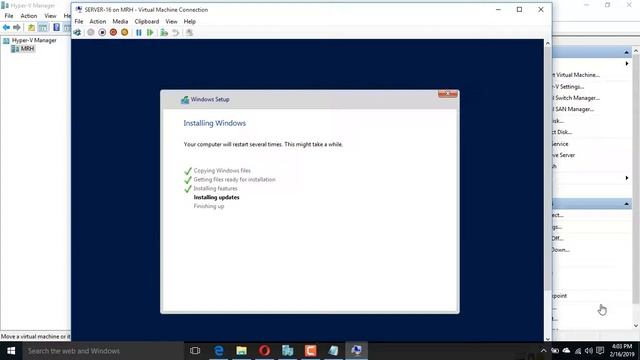
Task: Click the Back arrow in Hyper-V Manager toolbar
Action: 6,27
